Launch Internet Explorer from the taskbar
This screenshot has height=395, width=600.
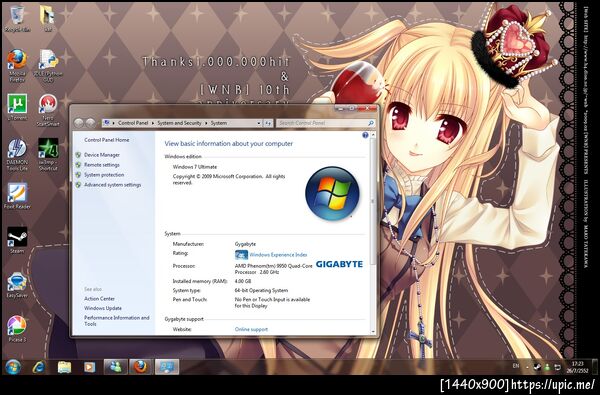(39, 367)
